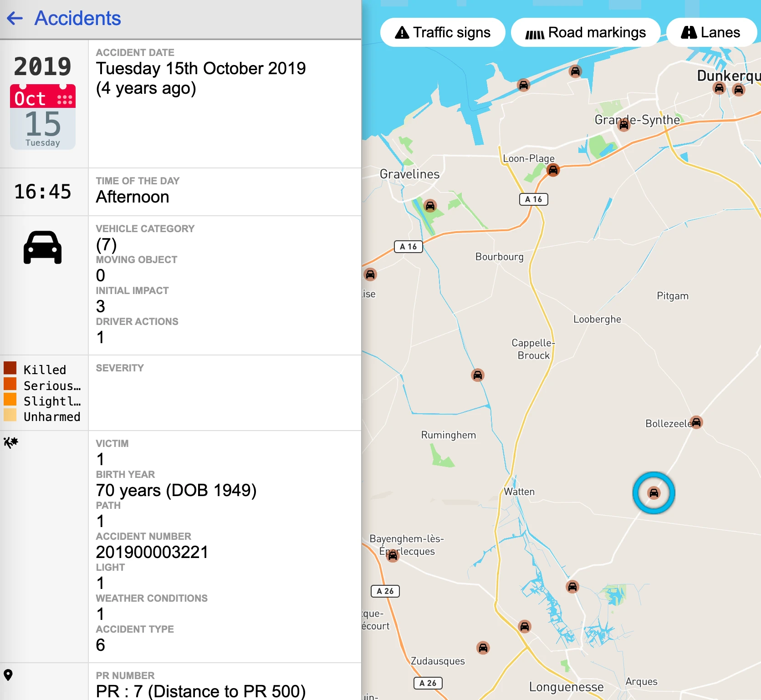
Task: Click the back arrow beside Accidents
Action: coord(15,19)
